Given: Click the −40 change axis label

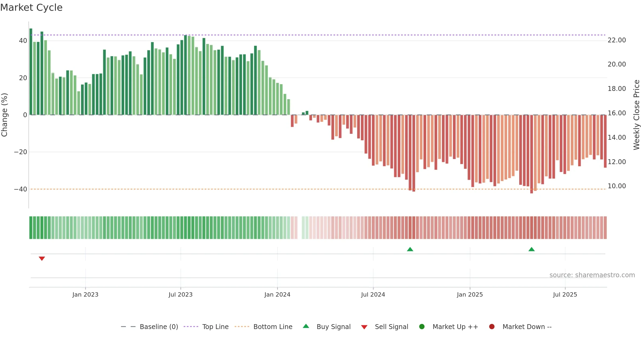Looking at the screenshot, I should (x=21, y=189).
